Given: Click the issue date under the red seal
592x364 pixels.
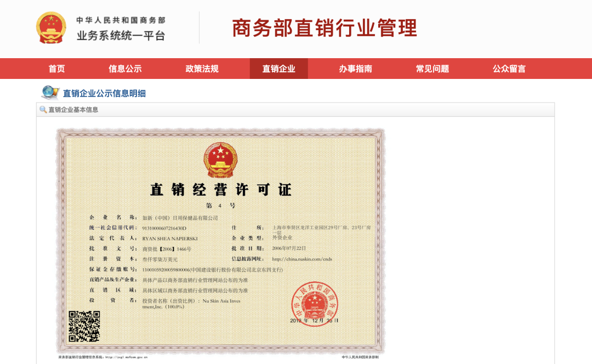Looking at the screenshot, I should [314, 320].
